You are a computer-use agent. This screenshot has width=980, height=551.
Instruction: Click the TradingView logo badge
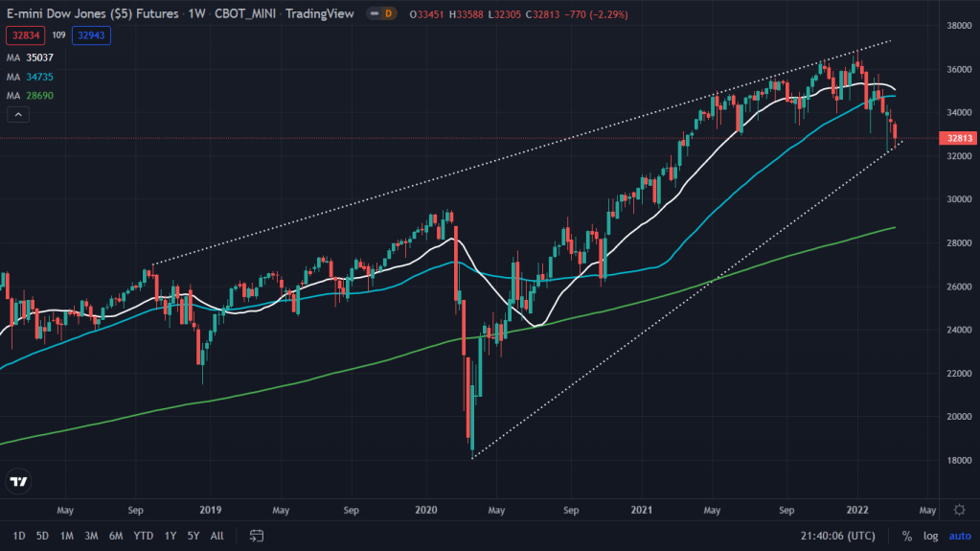coord(18,482)
